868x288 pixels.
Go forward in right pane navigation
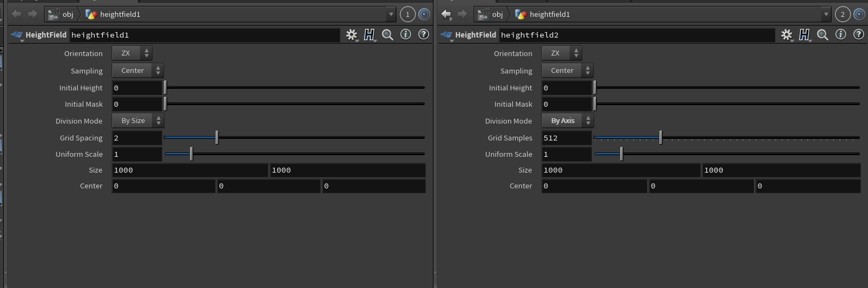pos(462,14)
